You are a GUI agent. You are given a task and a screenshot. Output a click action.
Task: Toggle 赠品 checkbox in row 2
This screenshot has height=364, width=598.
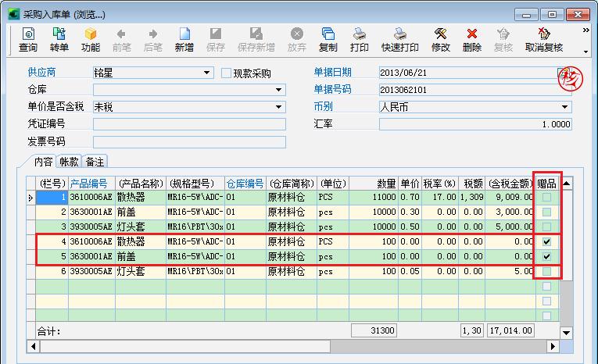pyautogui.click(x=546, y=212)
